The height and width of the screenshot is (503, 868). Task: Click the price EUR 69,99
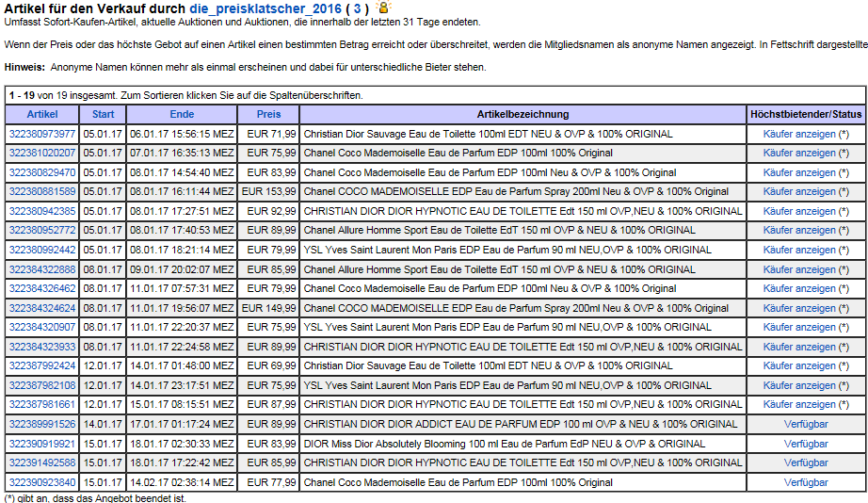coord(271,366)
